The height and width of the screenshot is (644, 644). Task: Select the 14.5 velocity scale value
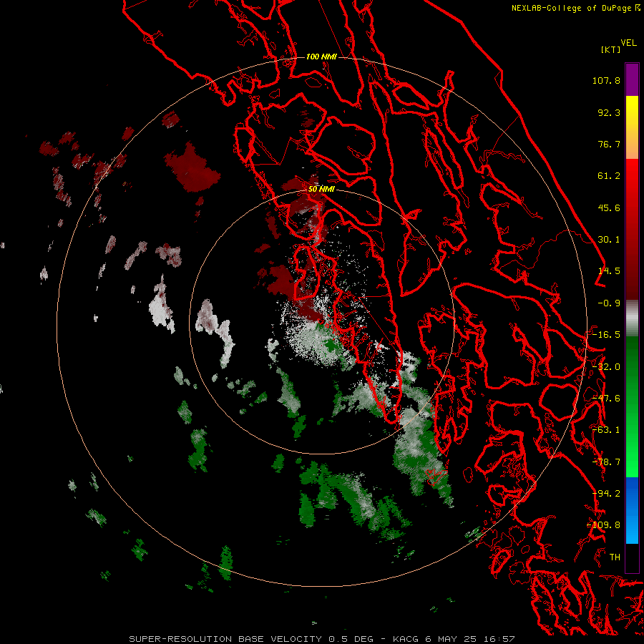(x=609, y=271)
